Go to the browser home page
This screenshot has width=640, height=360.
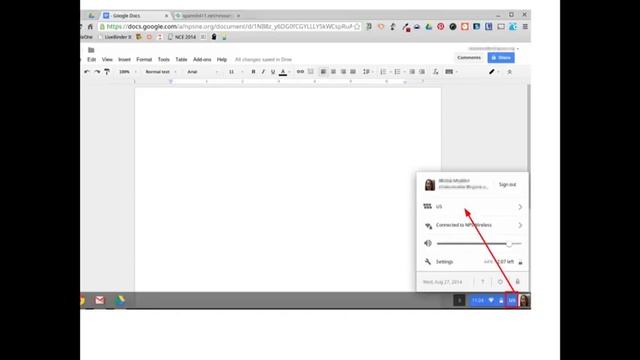(90, 27)
